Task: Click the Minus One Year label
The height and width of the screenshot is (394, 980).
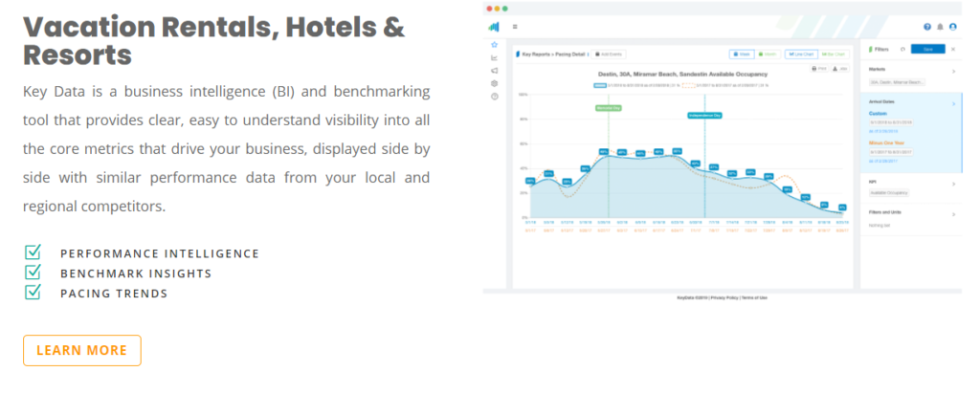Action: coord(885,142)
